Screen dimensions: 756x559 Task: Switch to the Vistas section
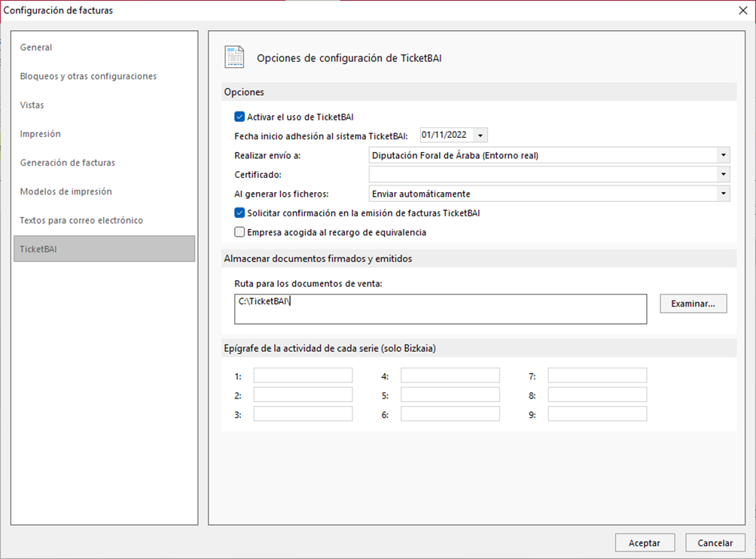(x=104, y=105)
